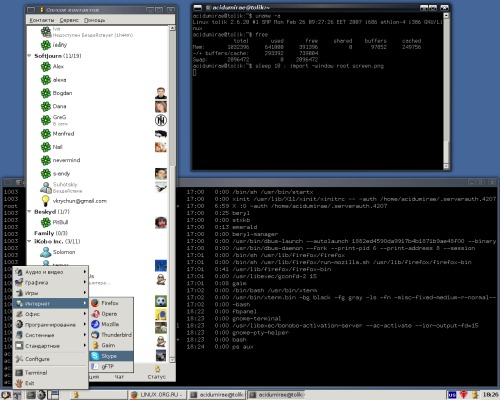
Task: Switch to LINUX.ORG.RU Firefox taskbar button
Action: coord(157,395)
